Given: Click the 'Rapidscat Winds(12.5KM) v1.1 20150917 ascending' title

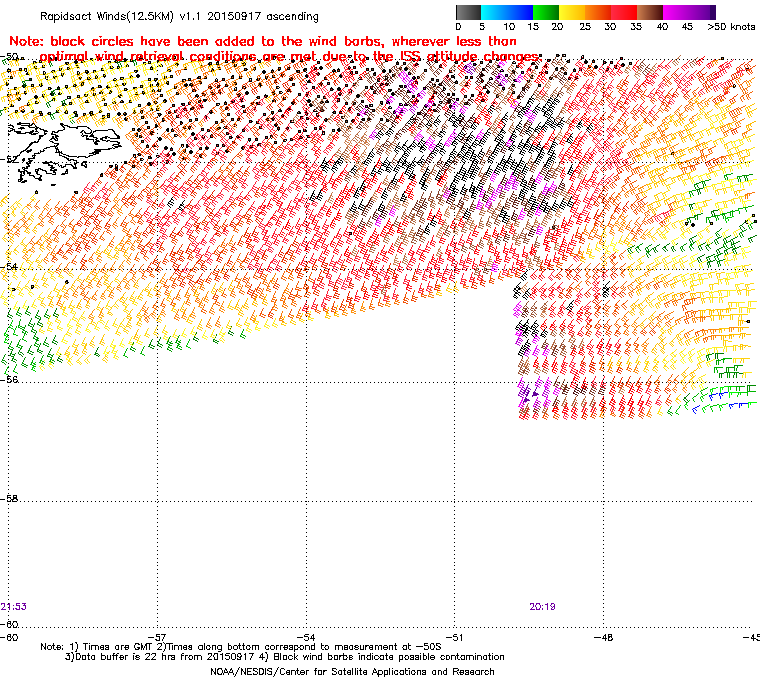Looking at the screenshot, I should 179,16.
